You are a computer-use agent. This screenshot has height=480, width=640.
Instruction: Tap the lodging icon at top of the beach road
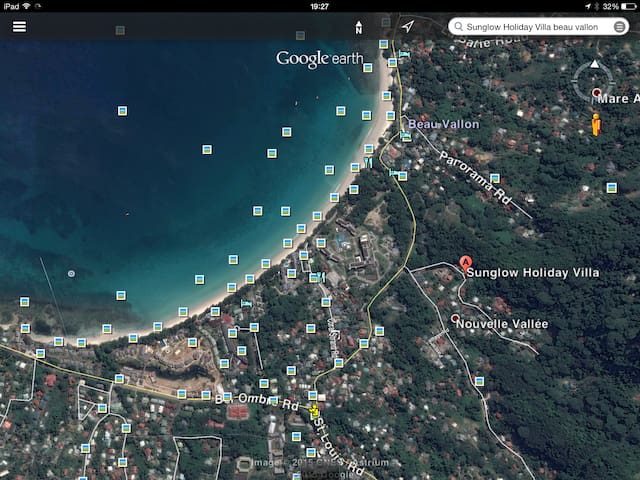click(404, 54)
